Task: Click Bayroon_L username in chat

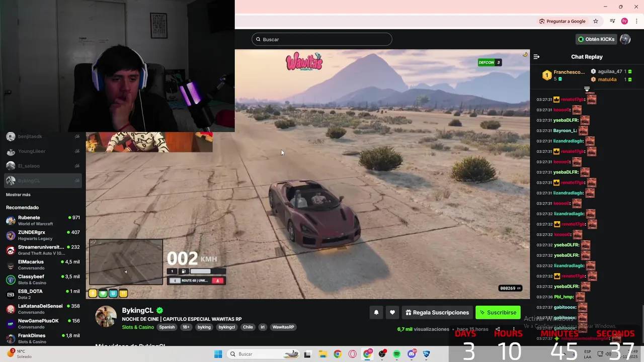Action: (x=565, y=131)
